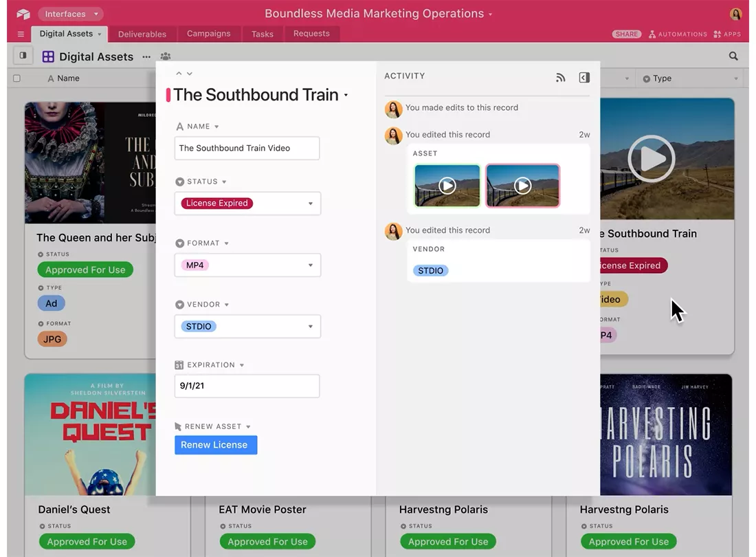The width and height of the screenshot is (756, 557).
Task: Click the activity feed RSS icon
Action: click(x=560, y=78)
